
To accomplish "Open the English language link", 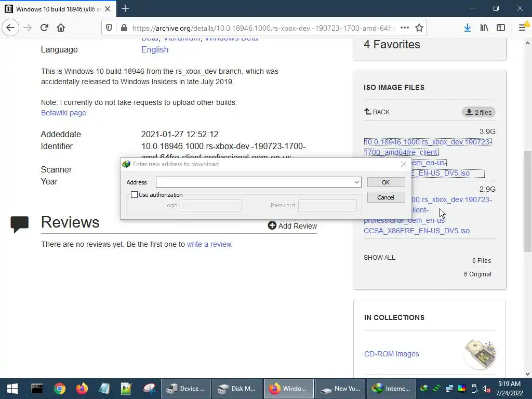I will click(x=155, y=49).
